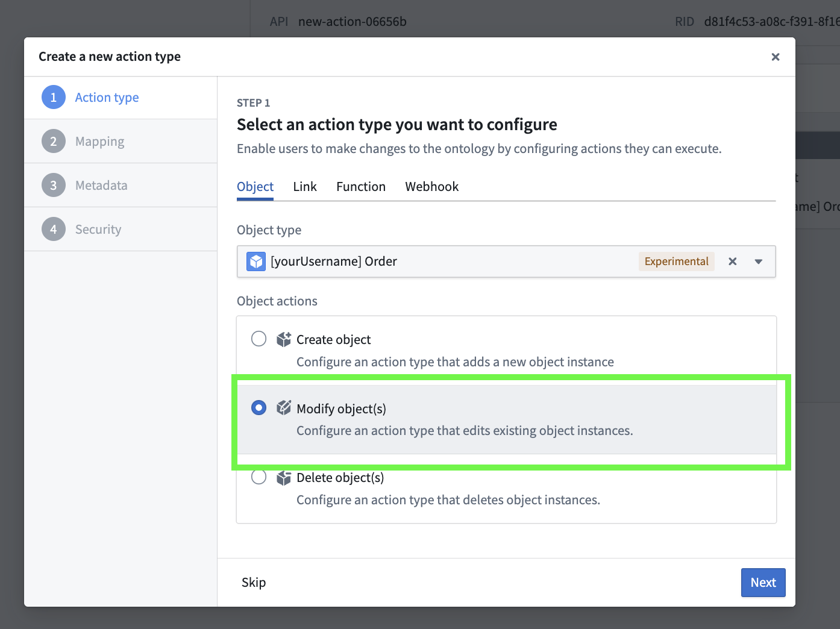
Task: Select the Modify object(s) radio button
Action: (x=259, y=407)
